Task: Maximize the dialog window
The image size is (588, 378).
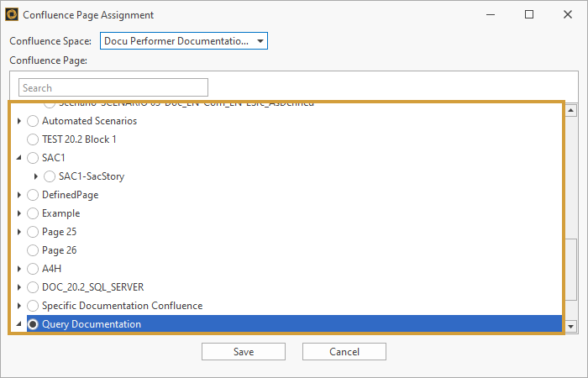Action: click(x=529, y=15)
